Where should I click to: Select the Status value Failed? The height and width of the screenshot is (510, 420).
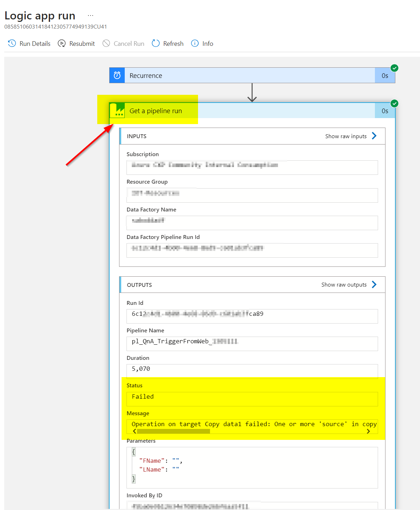[143, 397]
